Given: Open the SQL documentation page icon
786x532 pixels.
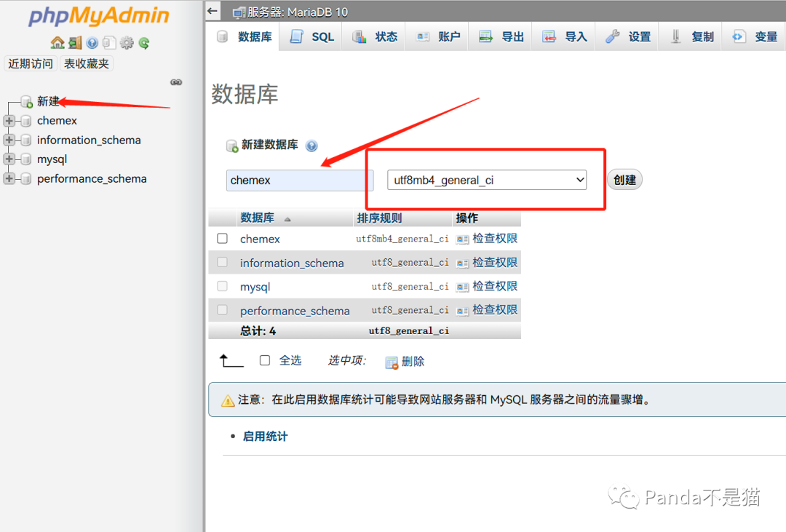Looking at the screenshot, I should [108, 43].
